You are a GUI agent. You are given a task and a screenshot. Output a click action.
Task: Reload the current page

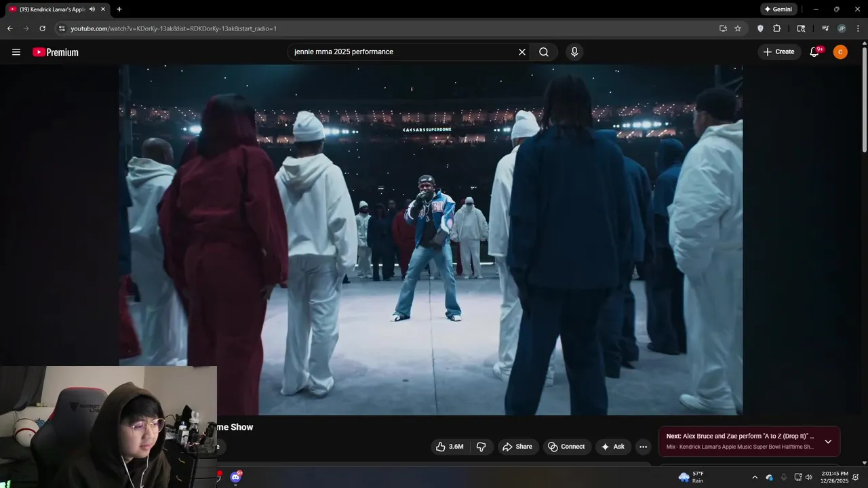[42, 28]
